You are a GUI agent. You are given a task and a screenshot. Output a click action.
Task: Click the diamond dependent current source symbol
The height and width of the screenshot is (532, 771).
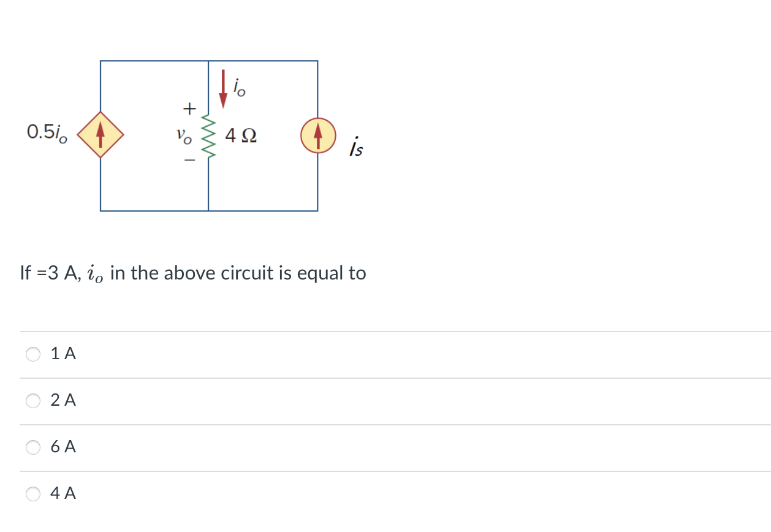(x=101, y=135)
